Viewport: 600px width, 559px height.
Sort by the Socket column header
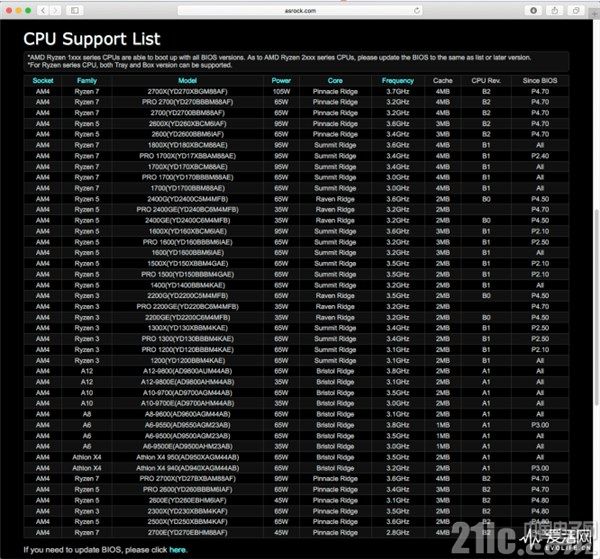coord(43,81)
